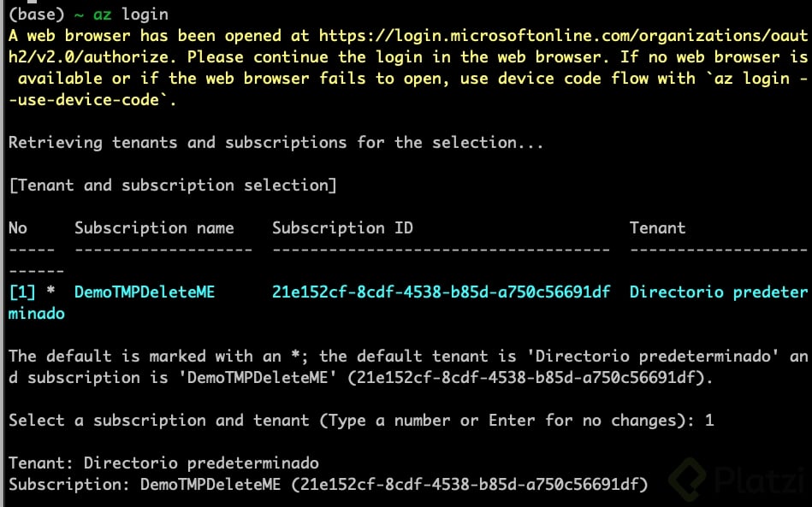Click the 'Retrieving tenants and subscriptions' line
812x507 pixels.
tap(276, 143)
